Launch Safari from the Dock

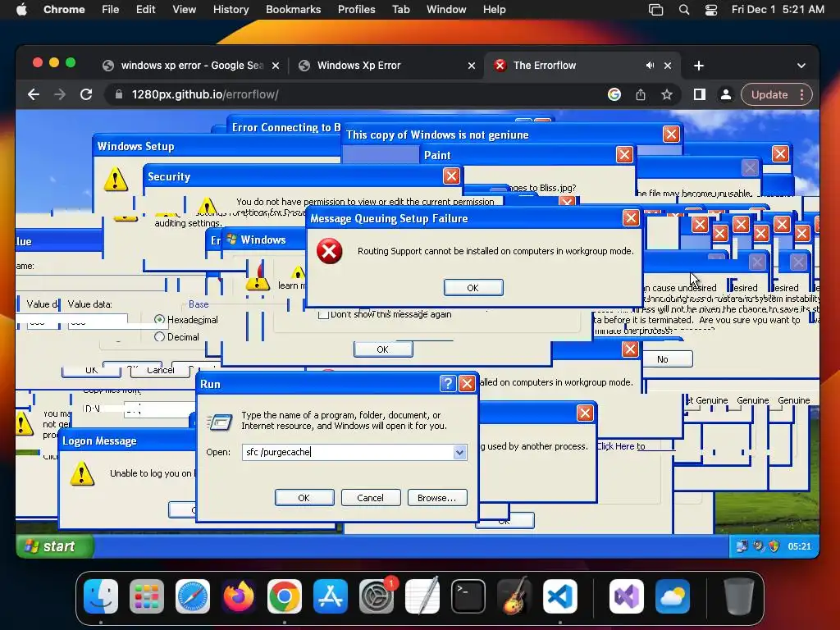(x=193, y=596)
